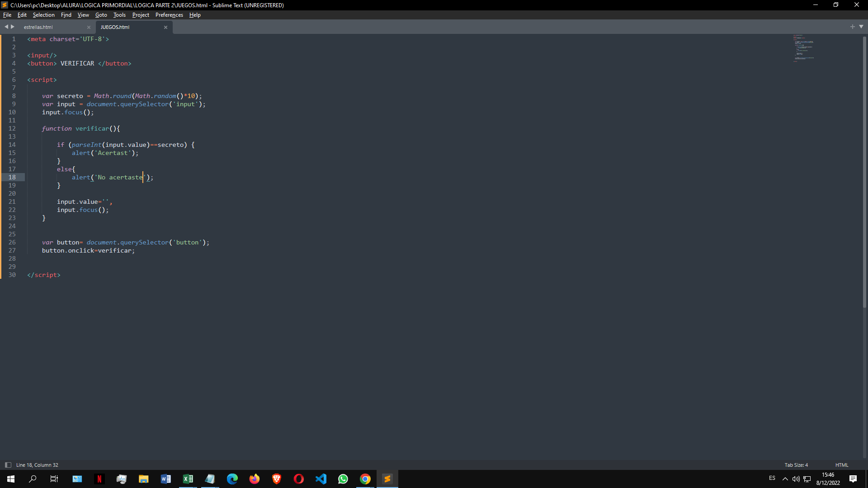Open Google Chrome from taskbar
This screenshot has width=868, height=488.
365,479
